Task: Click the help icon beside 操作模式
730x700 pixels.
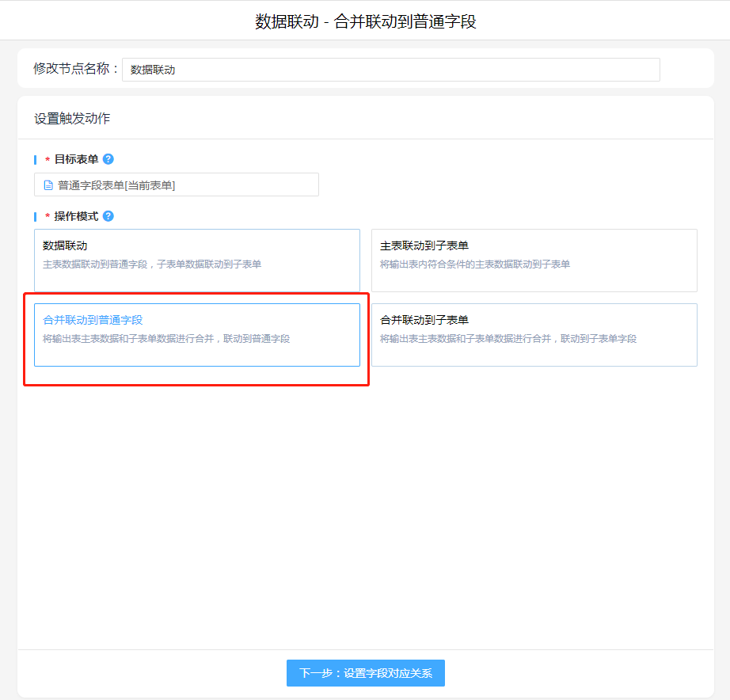Action: pos(108,216)
